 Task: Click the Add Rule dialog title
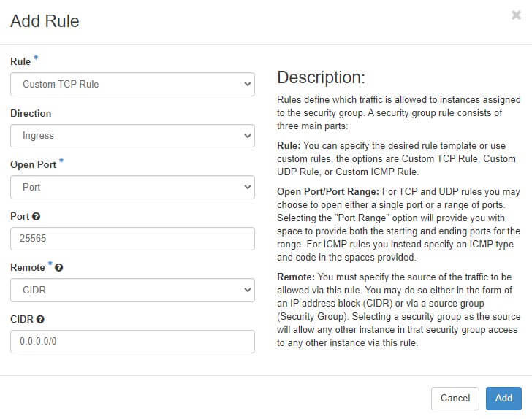coord(45,21)
